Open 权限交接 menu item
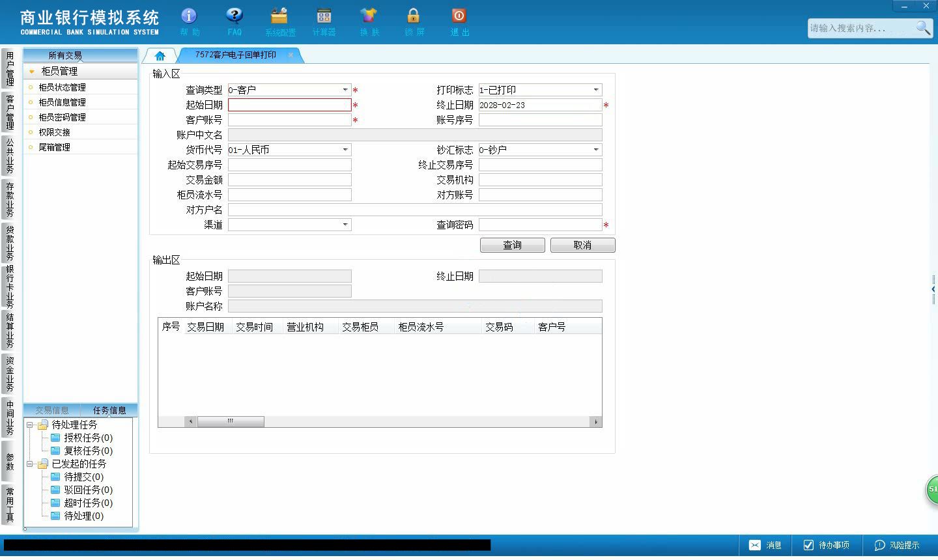 (x=54, y=132)
